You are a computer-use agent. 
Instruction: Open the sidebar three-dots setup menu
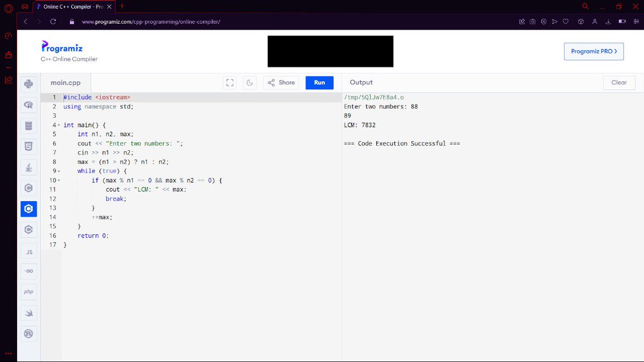coord(8,353)
